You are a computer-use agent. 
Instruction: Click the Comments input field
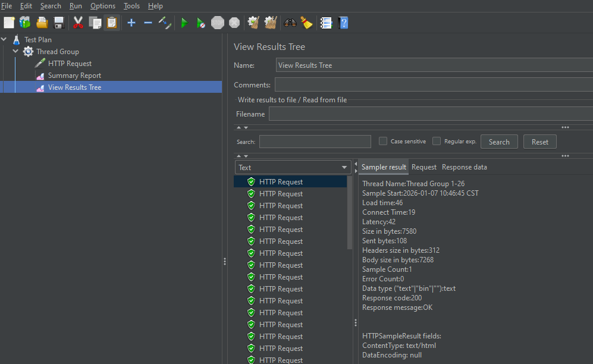(434, 84)
